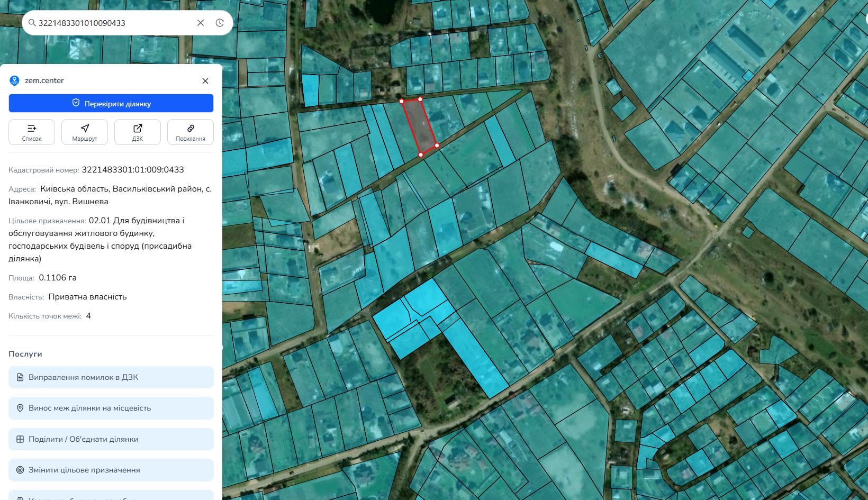The width and height of the screenshot is (868, 500).
Task: Select Винос меж ділянки на місцевість
Action: (111, 408)
